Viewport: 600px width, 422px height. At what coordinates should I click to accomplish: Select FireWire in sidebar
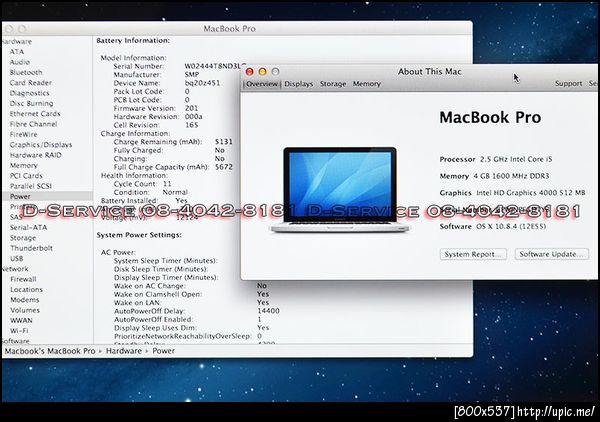pyautogui.click(x=24, y=134)
